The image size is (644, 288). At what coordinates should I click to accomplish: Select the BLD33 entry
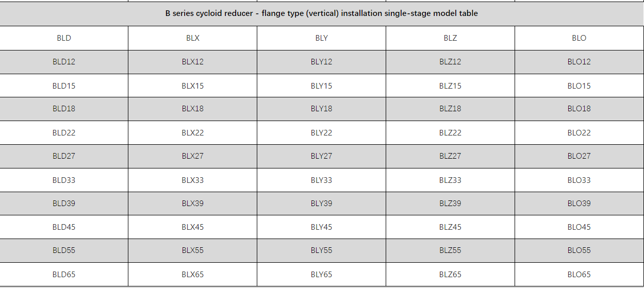64,180
